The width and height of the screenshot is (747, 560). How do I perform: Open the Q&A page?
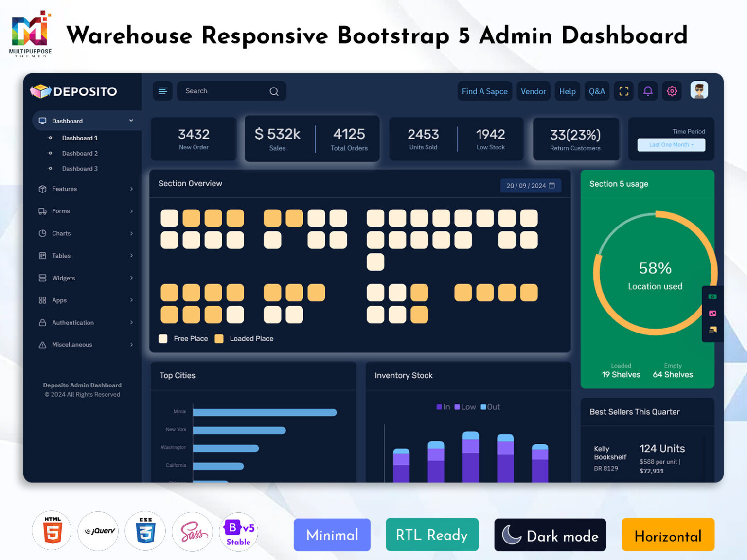tap(597, 91)
